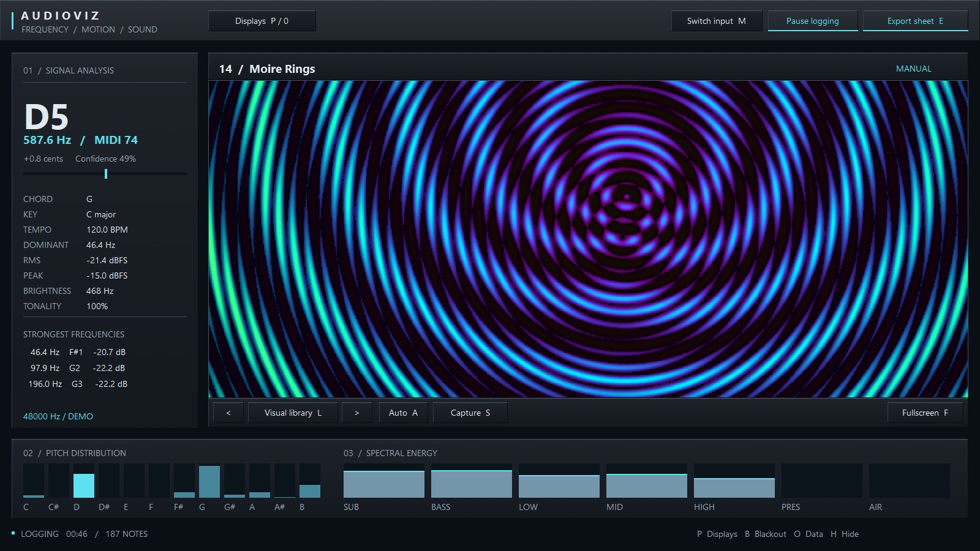Open the Visual library L
This screenshot has height=551, width=980.
pos(293,413)
